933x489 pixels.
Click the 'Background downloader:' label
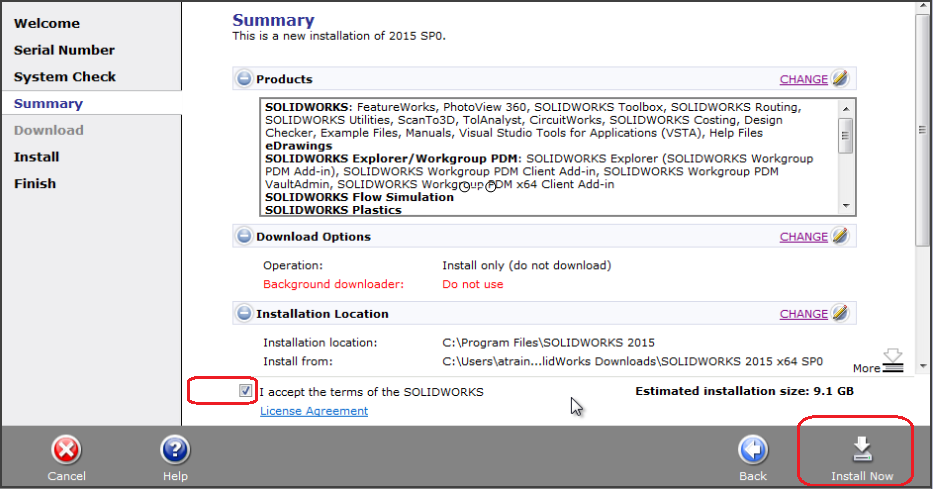click(x=333, y=284)
